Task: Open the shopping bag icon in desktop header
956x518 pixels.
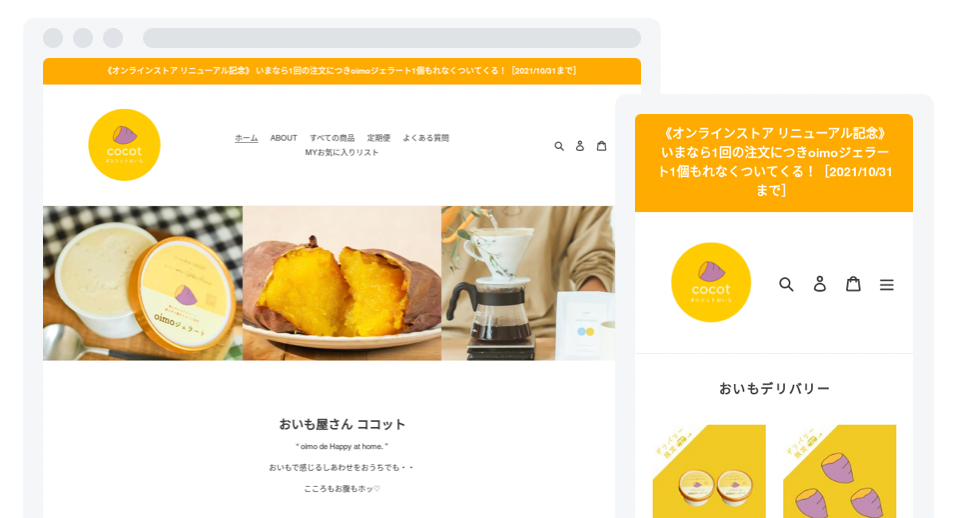Action: pyautogui.click(x=601, y=146)
